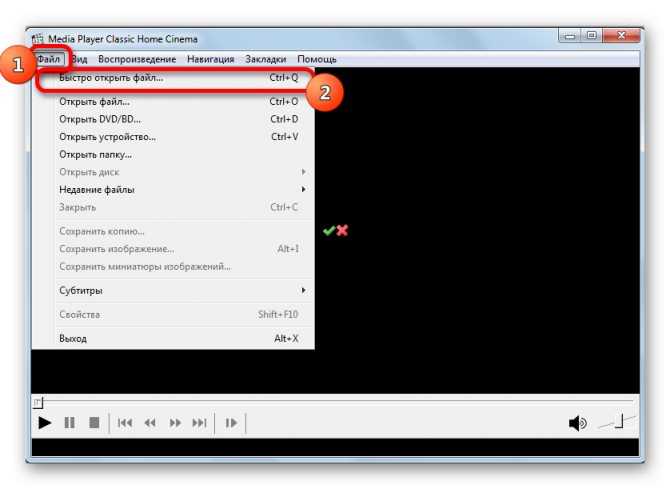This screenshot has height=489, width=670.
Task: Click the fast-forward (increase speed) button
Action: tap(175, 423)
